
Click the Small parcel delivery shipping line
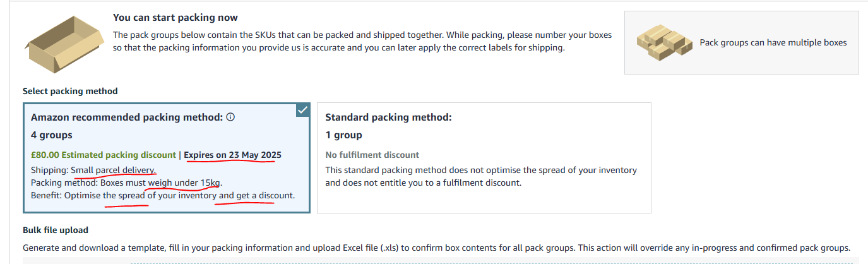tap(93, 171)
